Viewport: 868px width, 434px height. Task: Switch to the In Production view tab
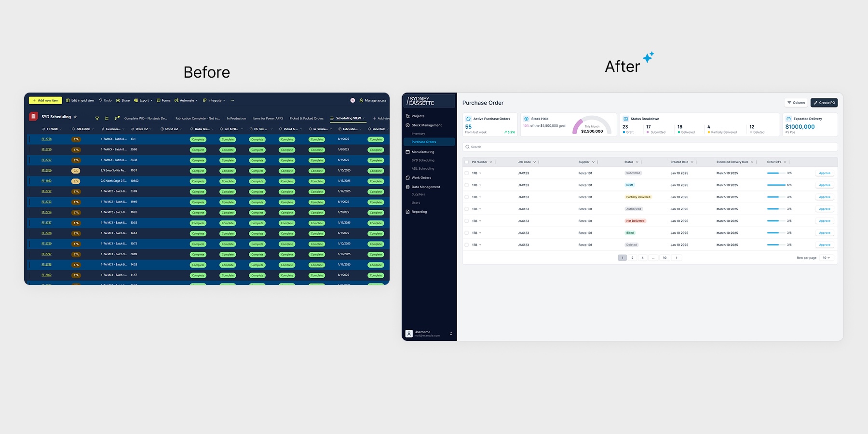coord(236,118)
